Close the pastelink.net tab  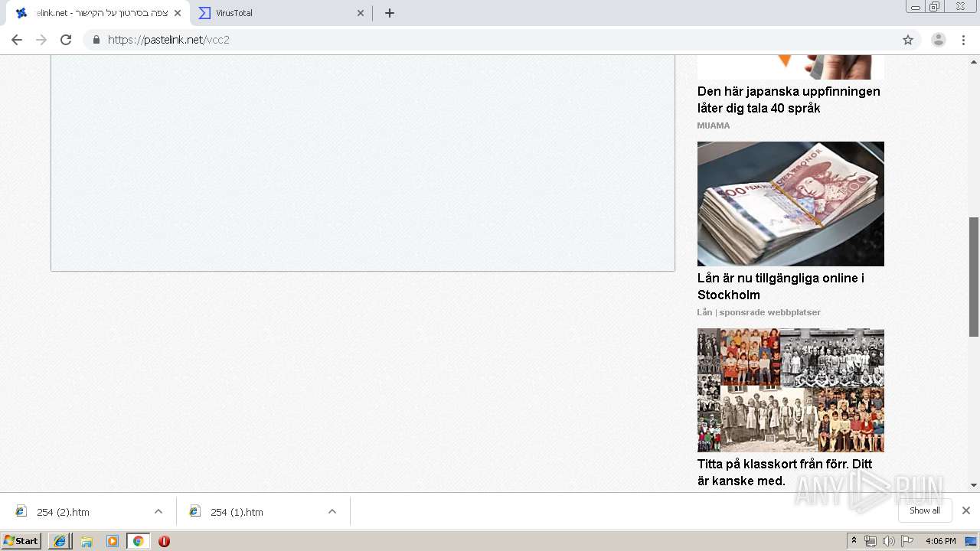(x=178, y=13)
